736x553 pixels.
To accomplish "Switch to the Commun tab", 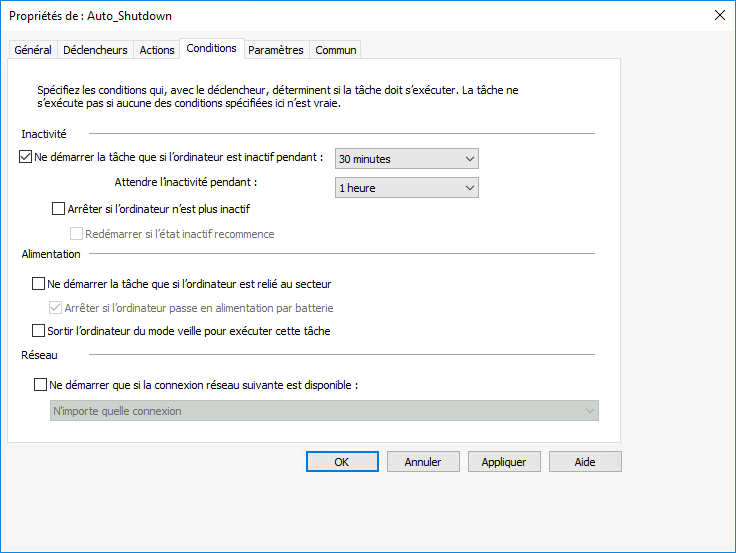I will (336, 50).
